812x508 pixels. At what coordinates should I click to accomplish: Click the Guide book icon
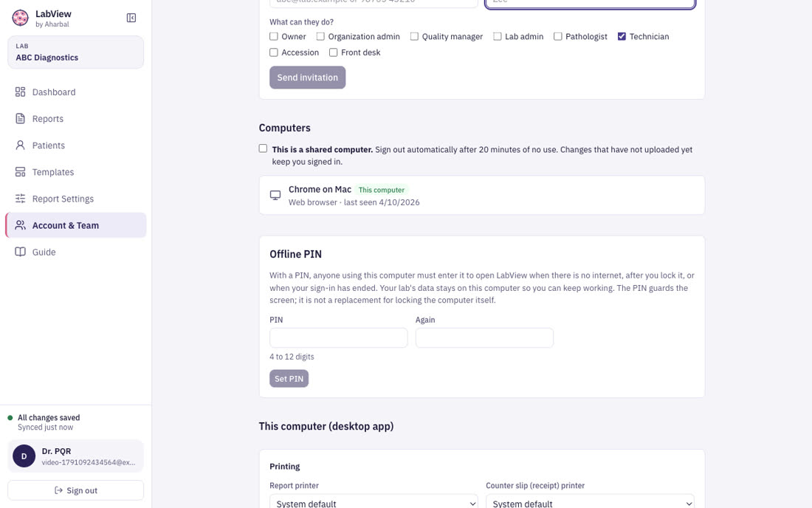[20, 253]
